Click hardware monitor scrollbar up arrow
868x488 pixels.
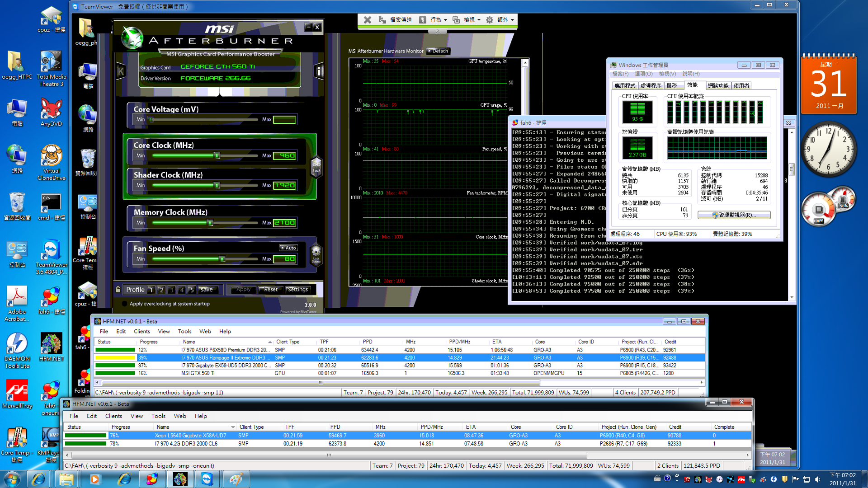[525, 62]
